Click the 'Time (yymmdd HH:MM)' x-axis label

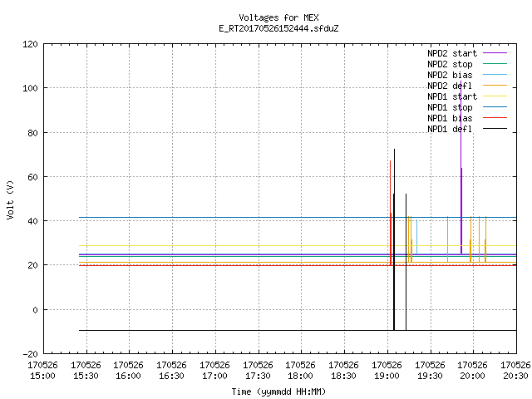point(278,392)
